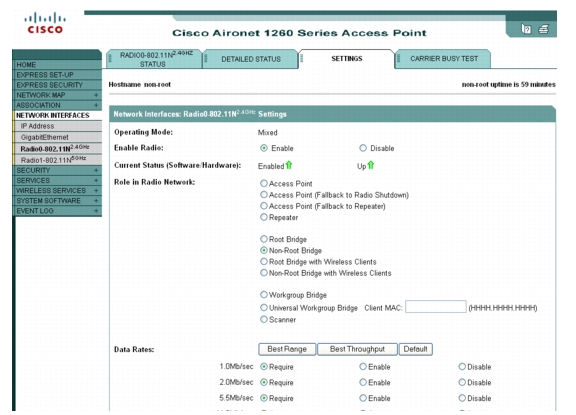Viewport: 576px width, 415px height.
Task: Expand the Association menu plus sign
Action: click(x=96, y=105)
